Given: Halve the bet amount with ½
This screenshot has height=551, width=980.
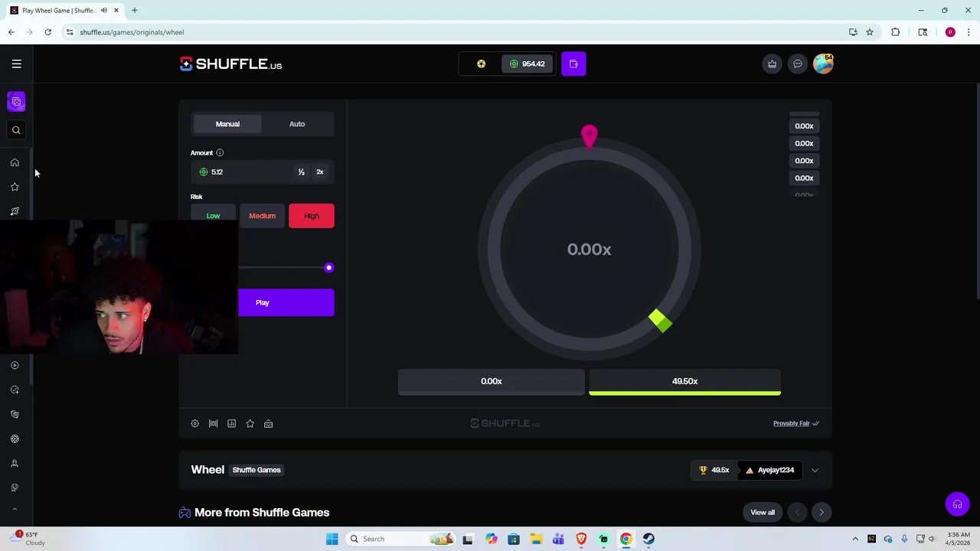Looking at the screenshot, I should pos(302,172).
